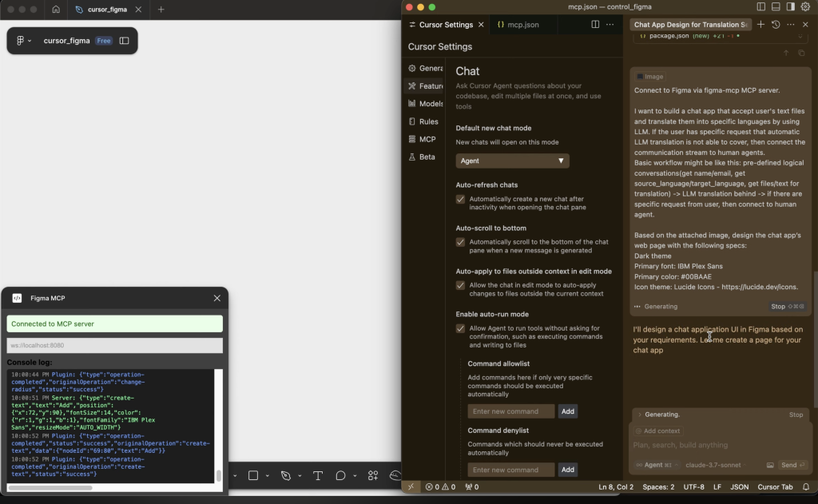The height and width of the screenshot is (504, 818).
Task: Click the settings gear in Cursor title bar
Action: 805,7
